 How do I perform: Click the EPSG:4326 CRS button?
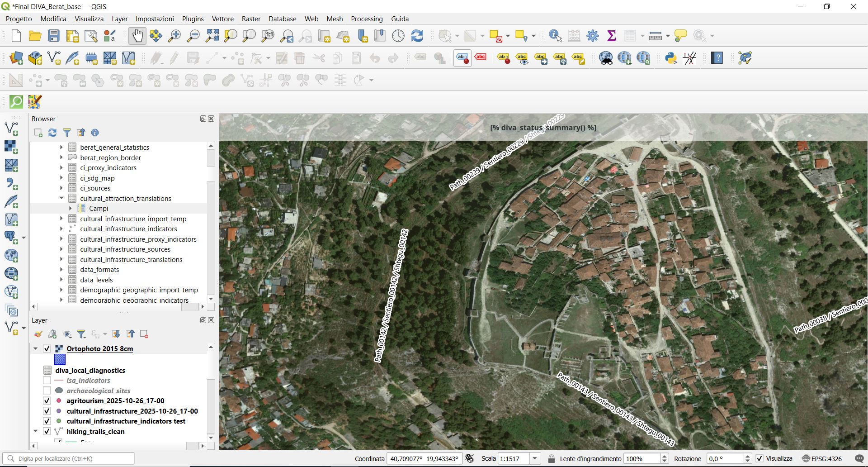coord(822,458)
